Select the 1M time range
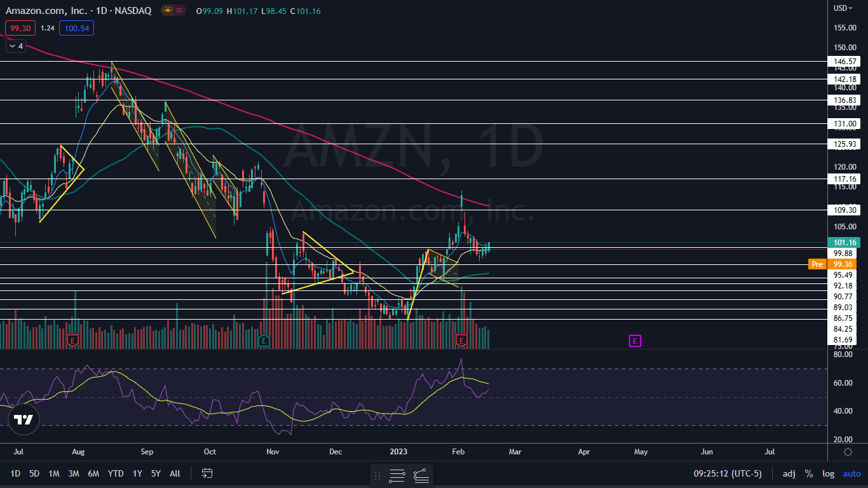868x488 pixels. 54,473
